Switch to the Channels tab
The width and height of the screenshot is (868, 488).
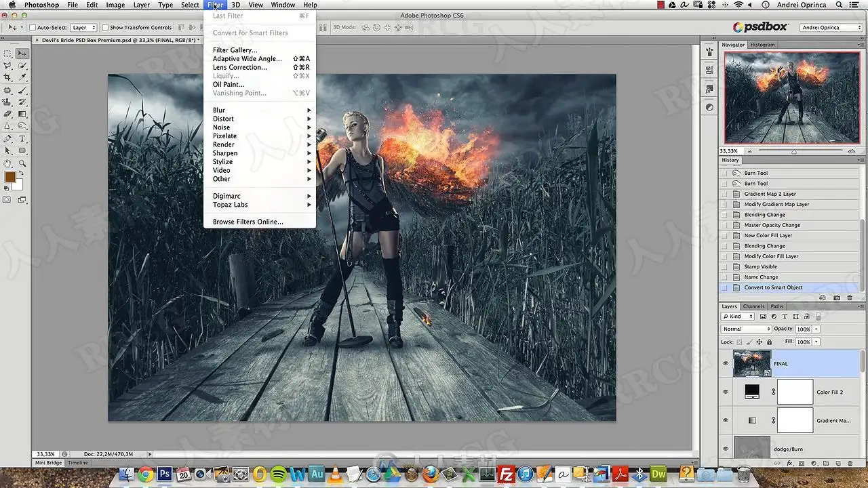click(753, 306)
